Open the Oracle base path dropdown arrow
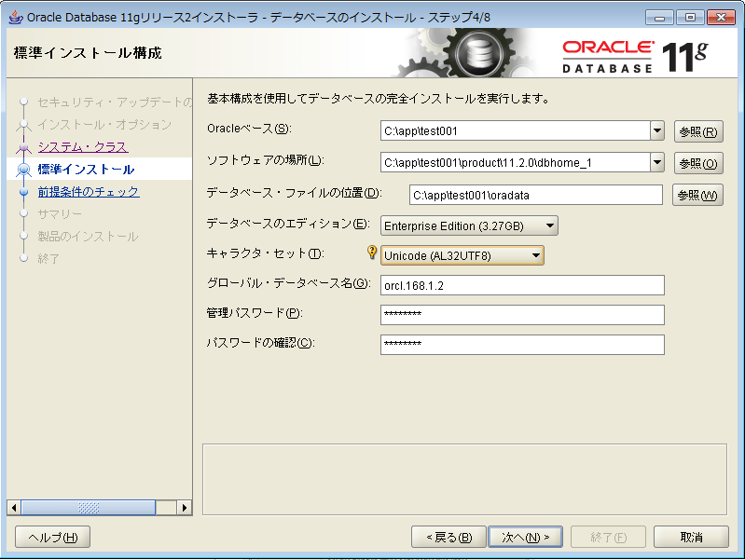This screenshot has width=745, height=560. (x=657, y=130)
